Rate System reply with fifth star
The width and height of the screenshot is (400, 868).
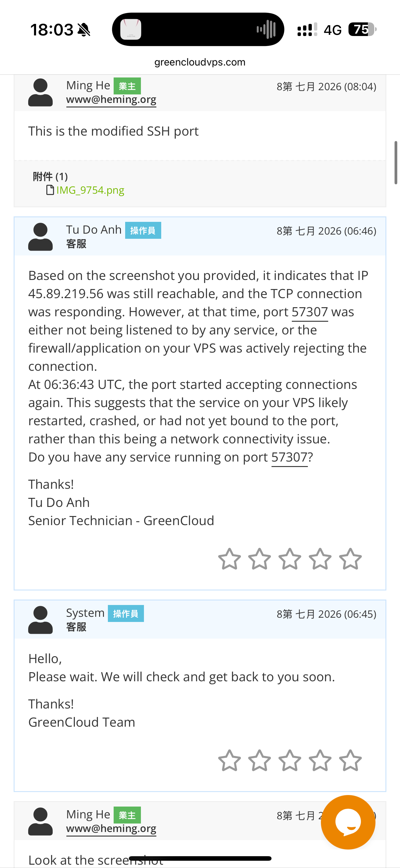click(x=350, y=760)
